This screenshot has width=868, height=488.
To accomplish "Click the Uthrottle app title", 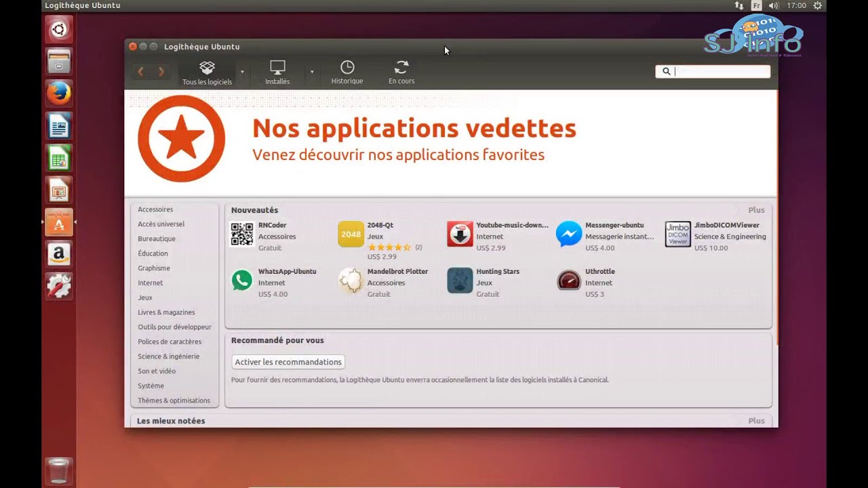I will [600, 271].
